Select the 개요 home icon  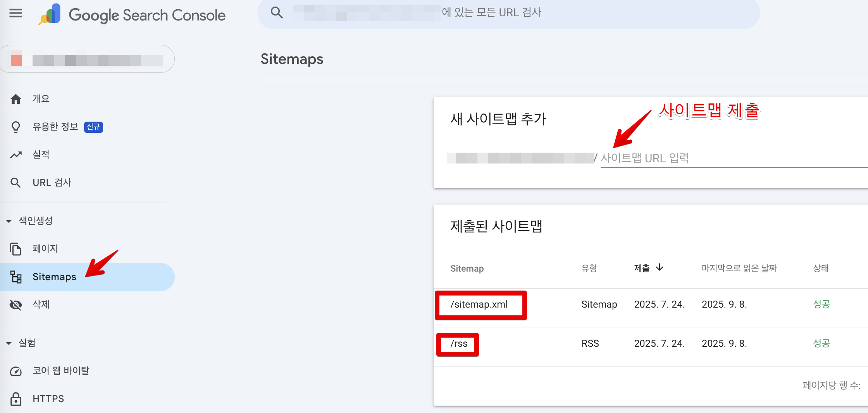click(16, 98)
